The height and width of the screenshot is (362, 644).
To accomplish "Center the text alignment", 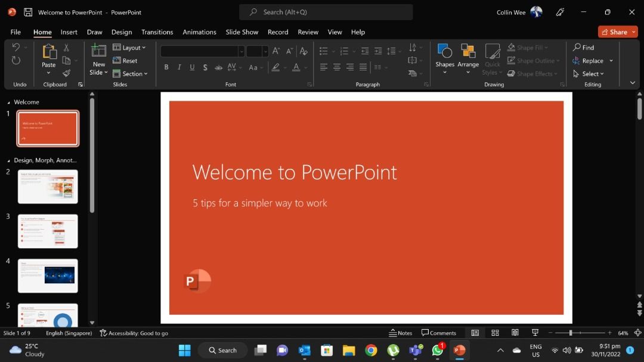I will (337, 67).
